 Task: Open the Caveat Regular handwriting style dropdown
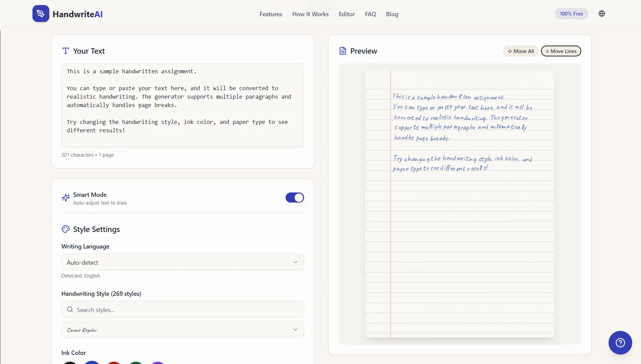coord(183,330)
